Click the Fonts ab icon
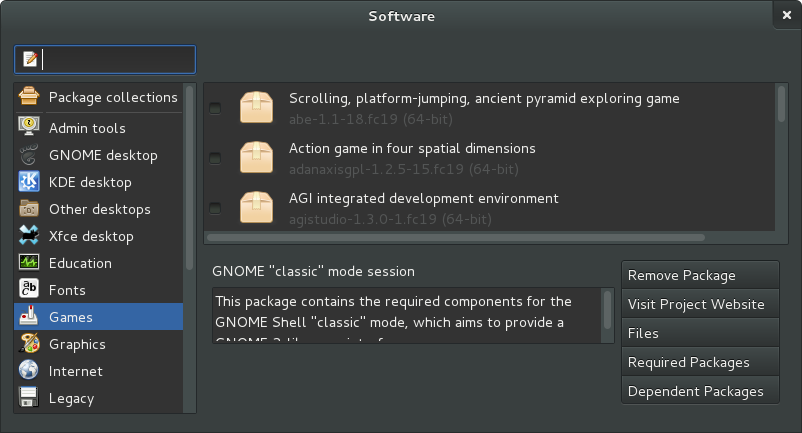 coord(29,289)
